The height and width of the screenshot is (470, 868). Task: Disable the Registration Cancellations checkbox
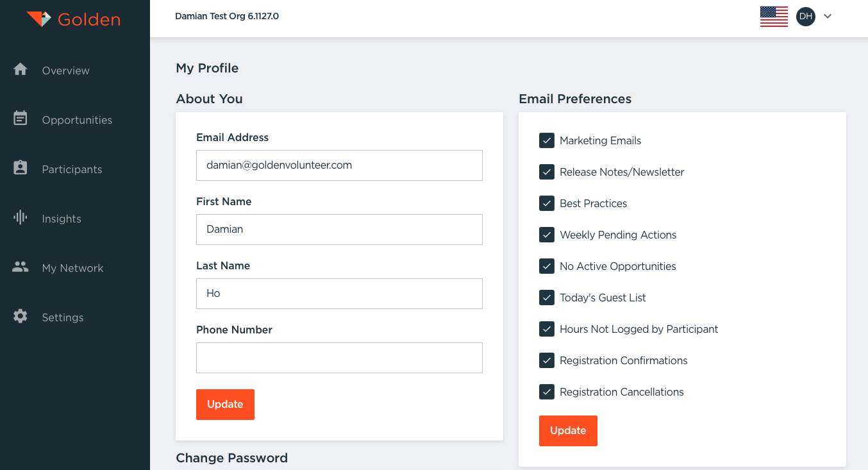(x=547, y=392)
